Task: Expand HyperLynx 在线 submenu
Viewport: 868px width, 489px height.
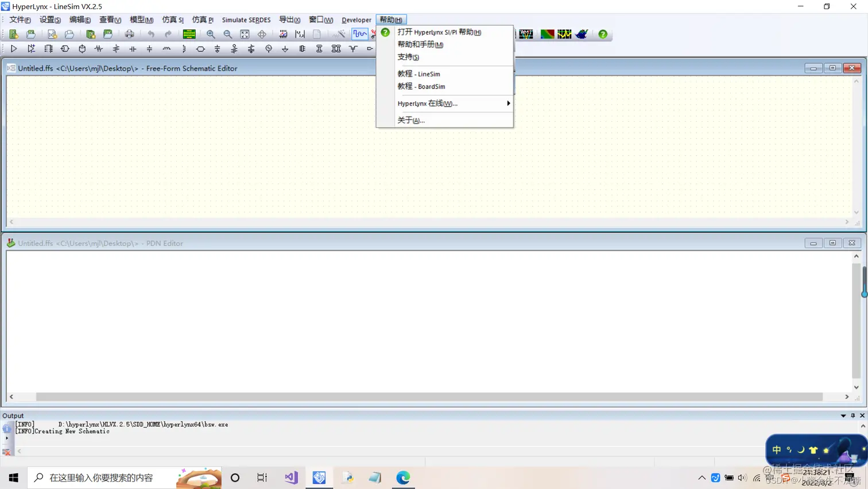Action: 445,103
